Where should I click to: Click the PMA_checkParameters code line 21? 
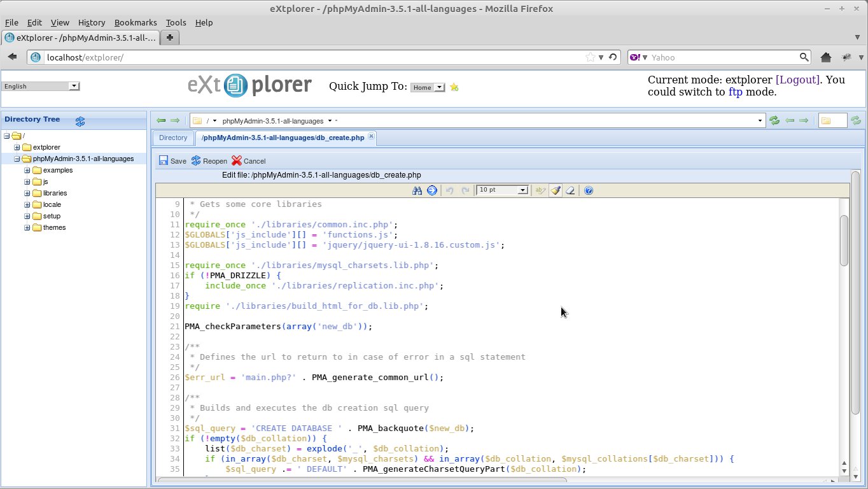[278, 326]
